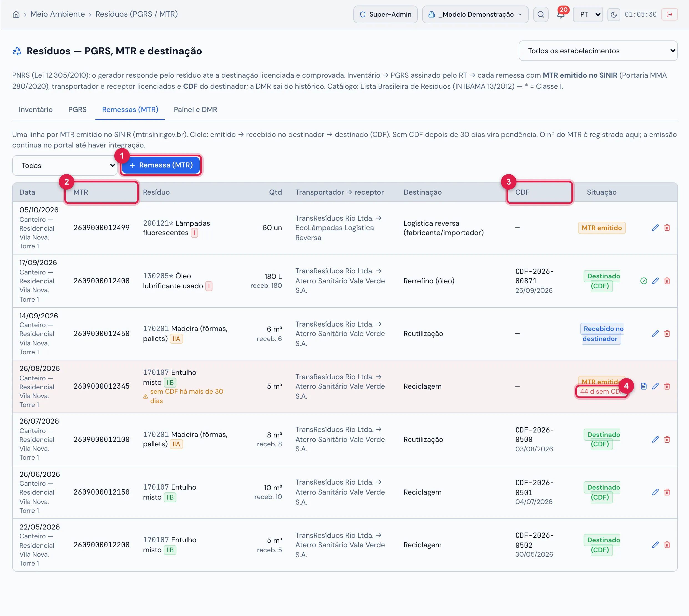Click the + Remessa (MTR) button
Screen dimensions: 689x616
[x=161, y=165]
